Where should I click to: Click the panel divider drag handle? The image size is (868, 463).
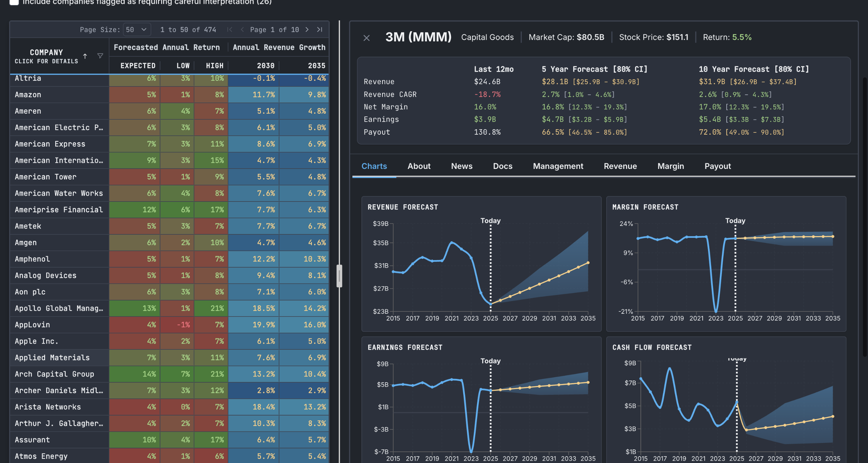(x=339, y=276)
